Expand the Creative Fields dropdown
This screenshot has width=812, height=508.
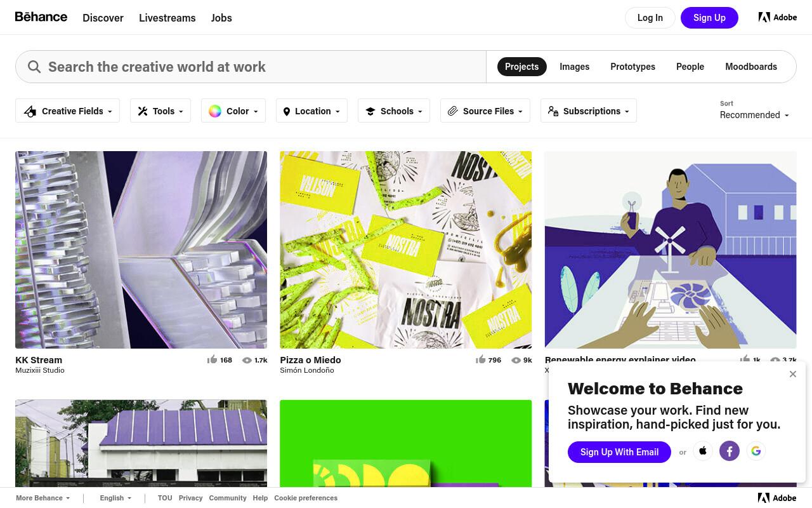click(x=67, y=111)
